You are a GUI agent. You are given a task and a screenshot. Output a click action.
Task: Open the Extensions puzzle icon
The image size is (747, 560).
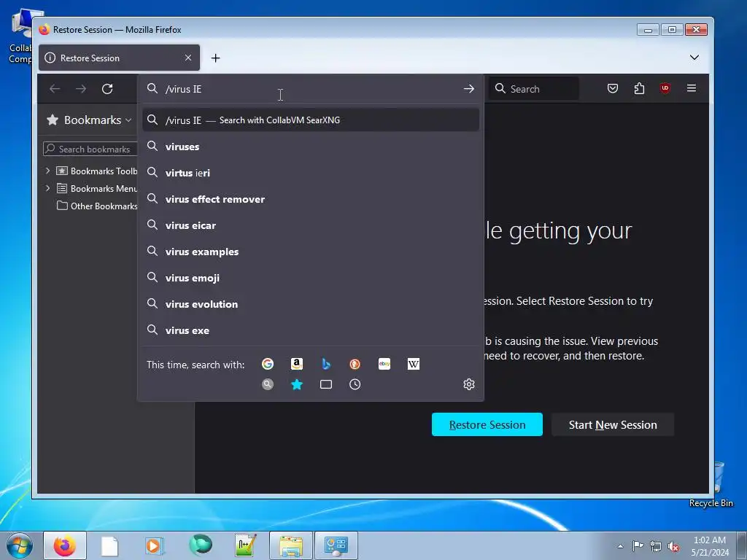(639, 88)
